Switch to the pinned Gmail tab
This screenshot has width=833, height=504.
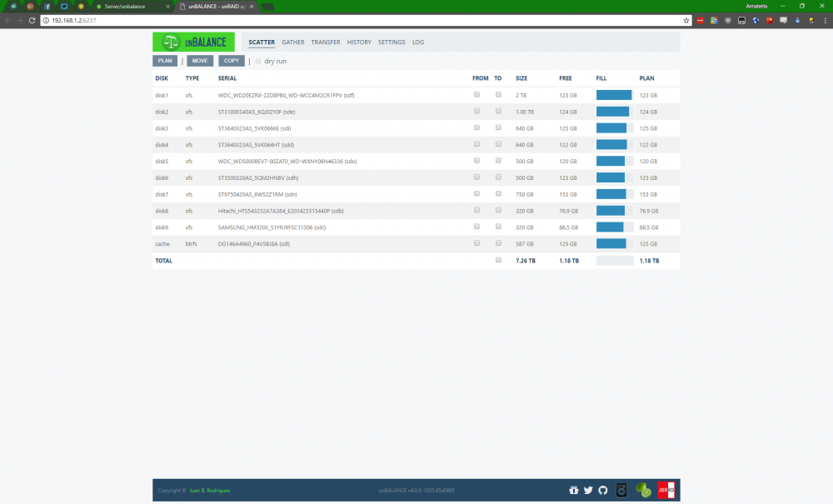click(x=13, y=7)
